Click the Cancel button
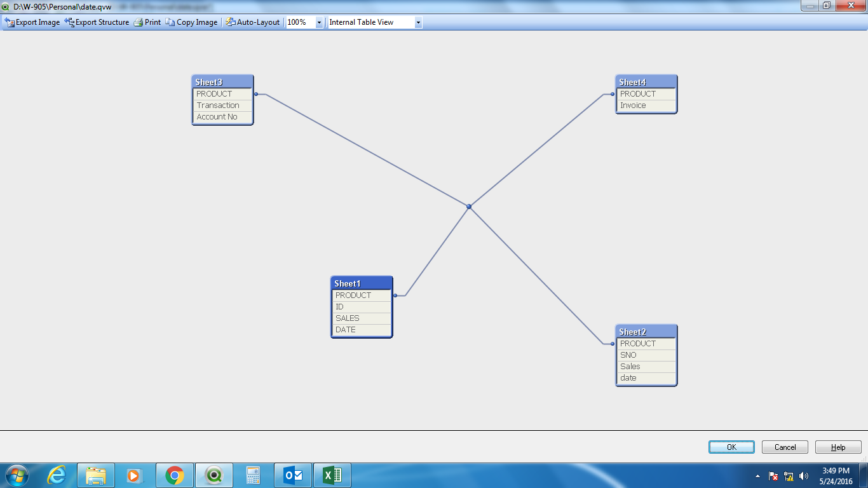Viewport: 868px width, 488px height. pos(785,447)
